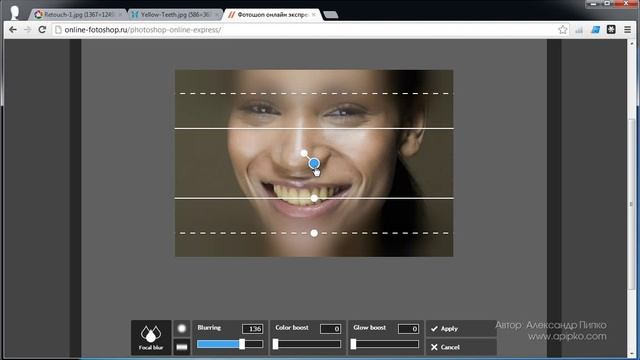Image resolution: width=640 pixels, height=360 pixels.
Task: Click the Blurring slider handle
Action: coord(242,344)
